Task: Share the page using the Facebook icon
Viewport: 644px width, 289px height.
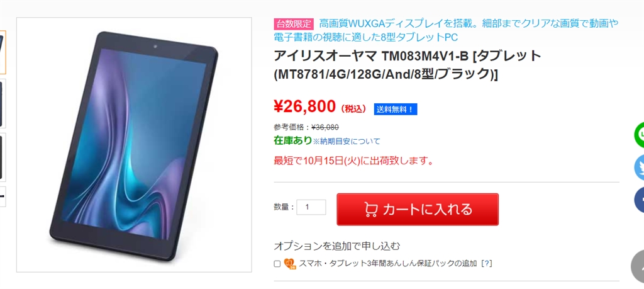Action: tap(640, 200)
